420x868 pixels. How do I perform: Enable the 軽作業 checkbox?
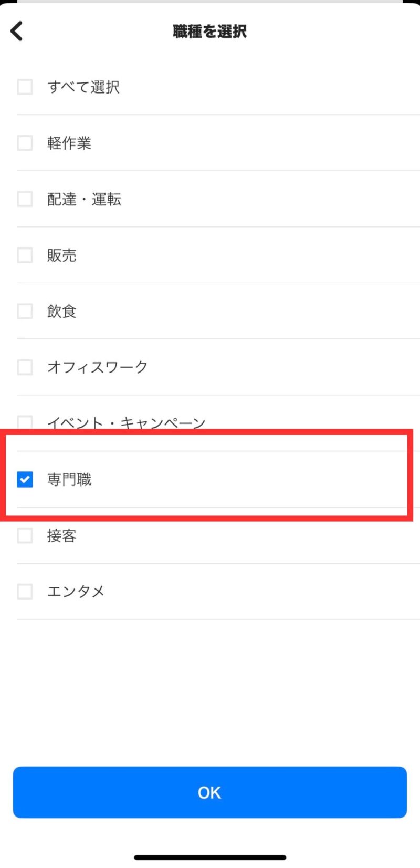click(x=25, y=143)
